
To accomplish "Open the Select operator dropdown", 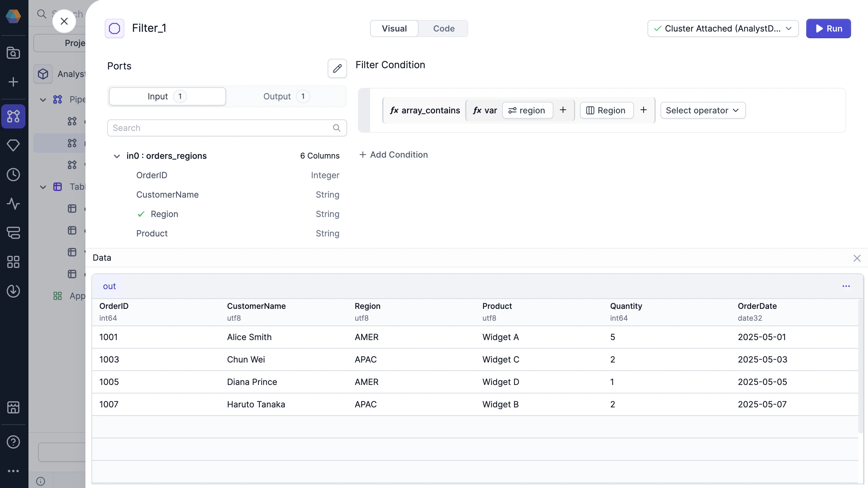I will point(703,110).
